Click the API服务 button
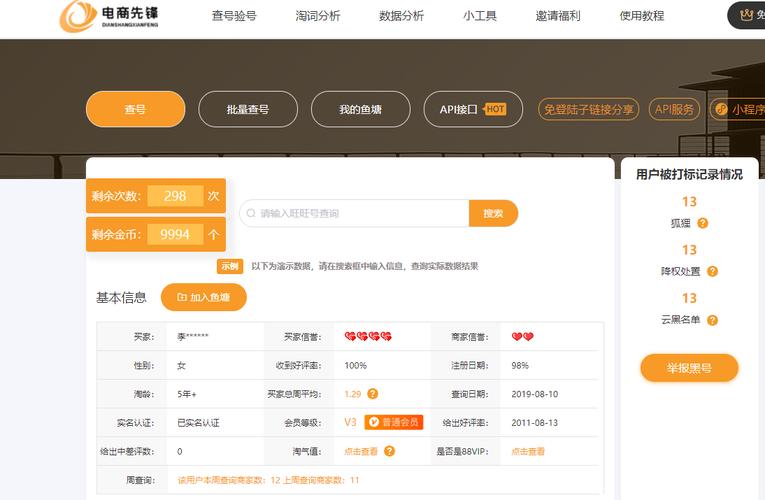765x500 pixels. (674, 109)
